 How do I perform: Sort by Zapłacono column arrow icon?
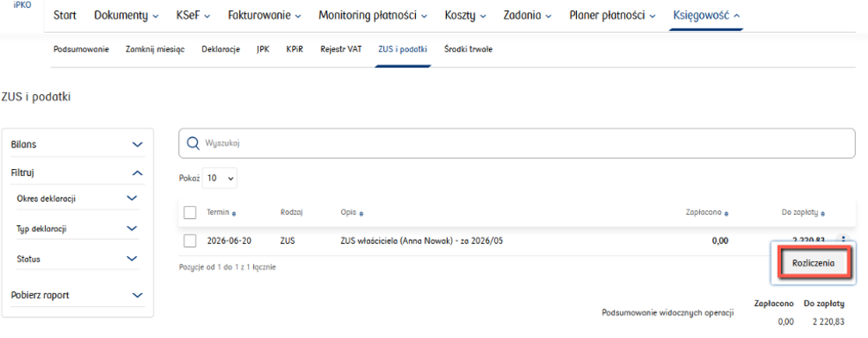726,213
